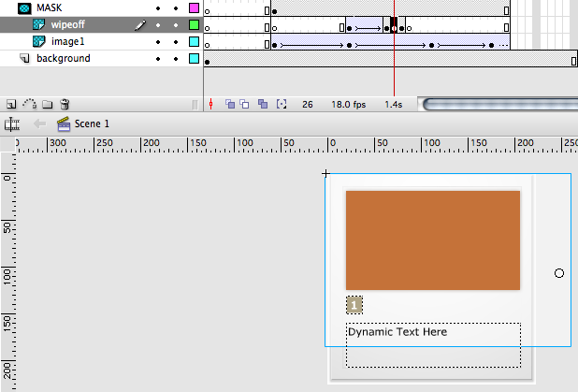Toggle lock dot of wipeoff layer
This screenshot has height=392, width=578.
176,25
